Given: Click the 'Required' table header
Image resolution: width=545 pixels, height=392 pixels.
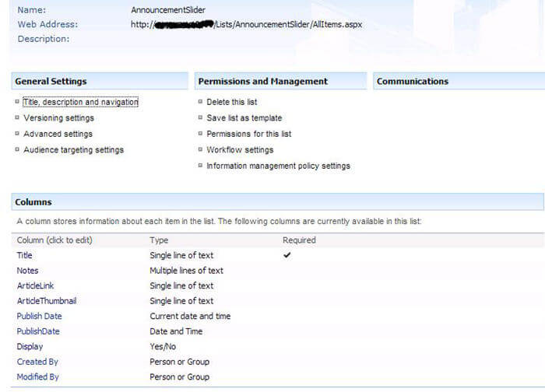Looking at the screenshot, I should click(299, 240).
